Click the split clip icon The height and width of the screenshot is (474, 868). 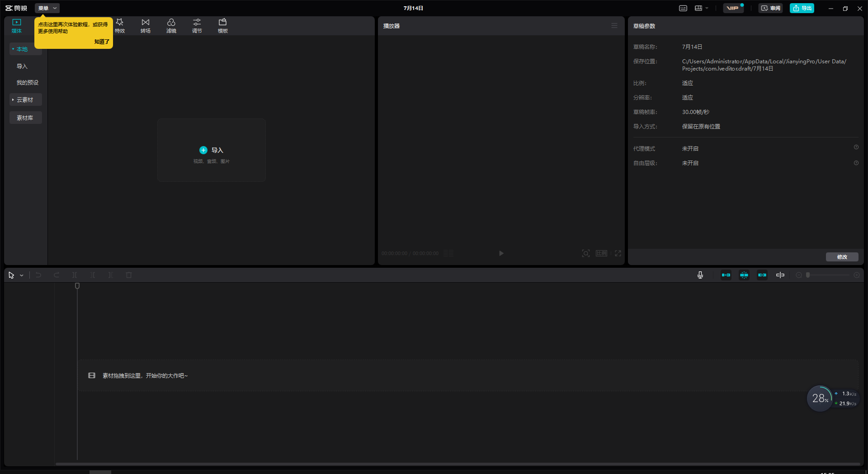75,275
